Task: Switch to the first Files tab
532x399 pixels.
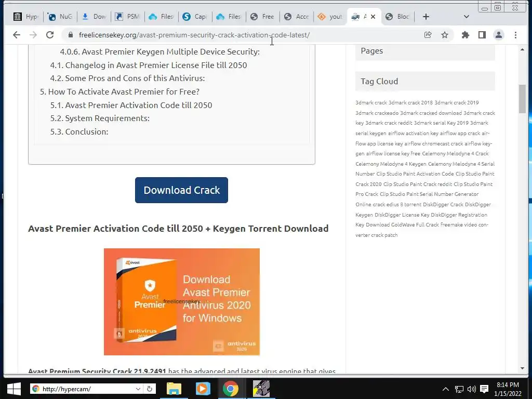Action: pos(162,17)
